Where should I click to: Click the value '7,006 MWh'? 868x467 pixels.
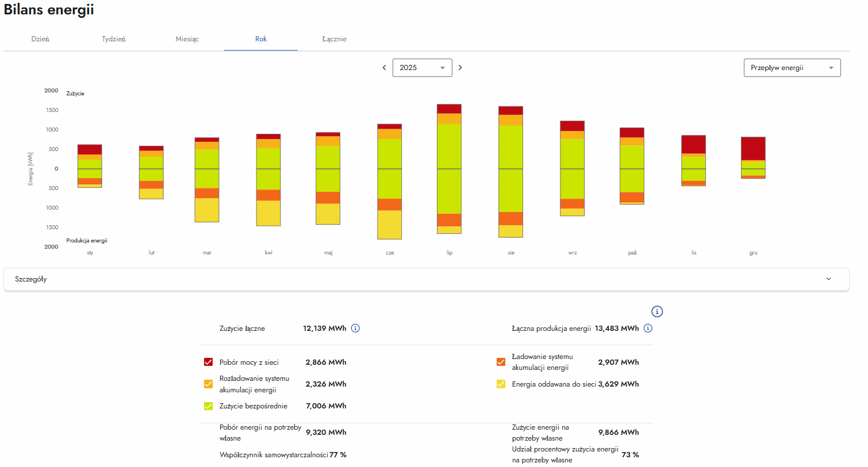coord(326,406)
